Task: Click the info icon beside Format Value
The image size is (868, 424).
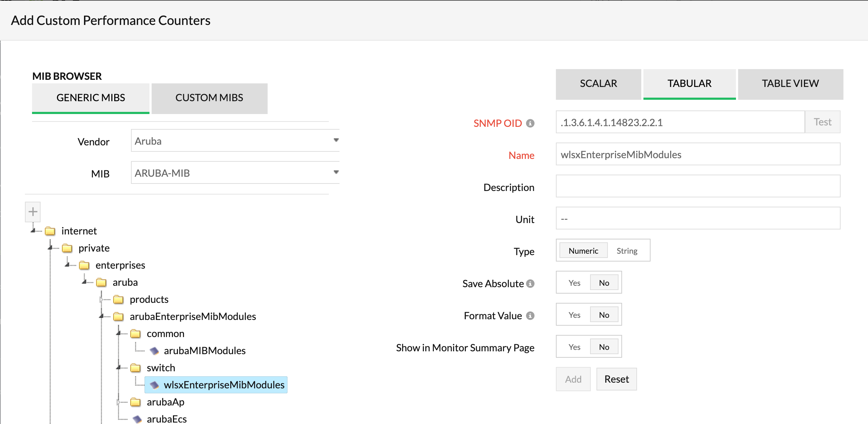Action: (x=530, y=315)
